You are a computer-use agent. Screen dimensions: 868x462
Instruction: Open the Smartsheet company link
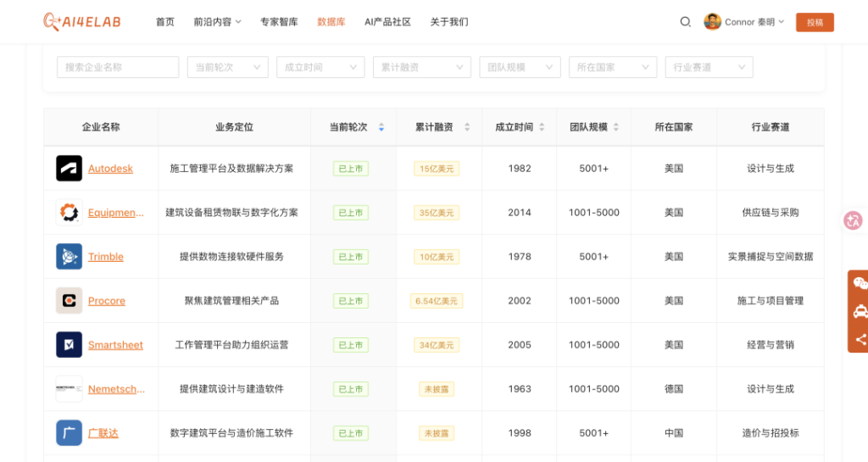(115, 345)
